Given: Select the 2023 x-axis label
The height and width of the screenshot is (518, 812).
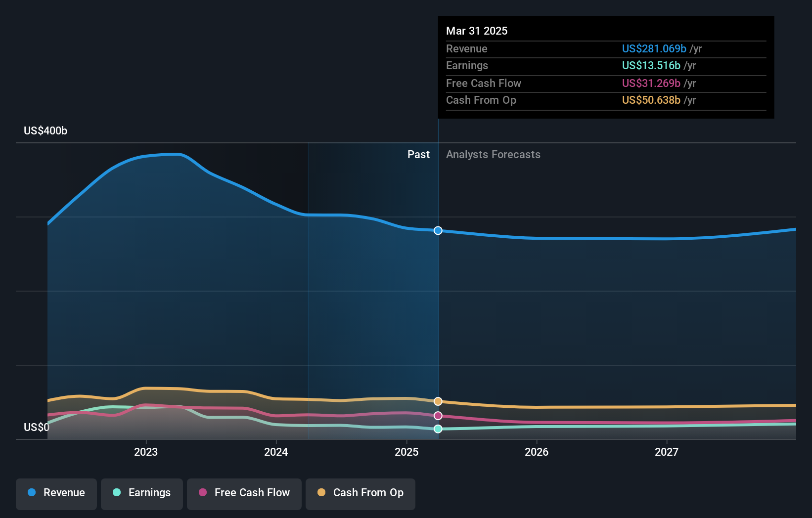Looking at the screenshot, I should (146, 452).
